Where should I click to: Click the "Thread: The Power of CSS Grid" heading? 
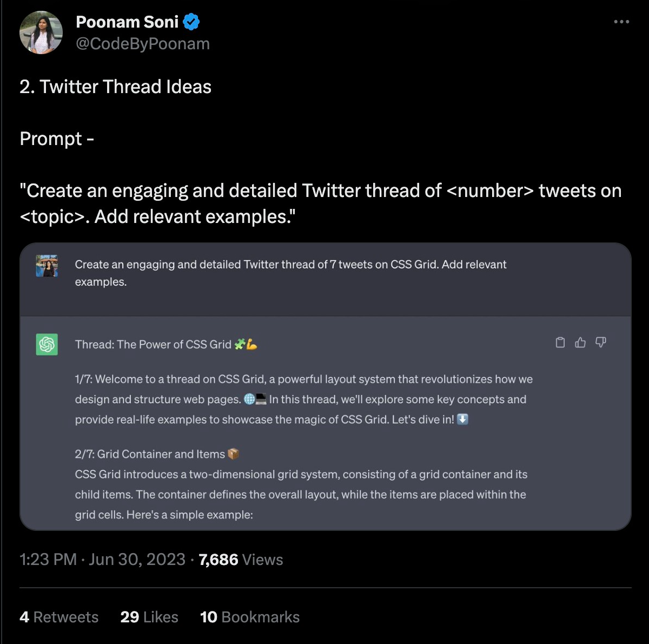(153, 345)
